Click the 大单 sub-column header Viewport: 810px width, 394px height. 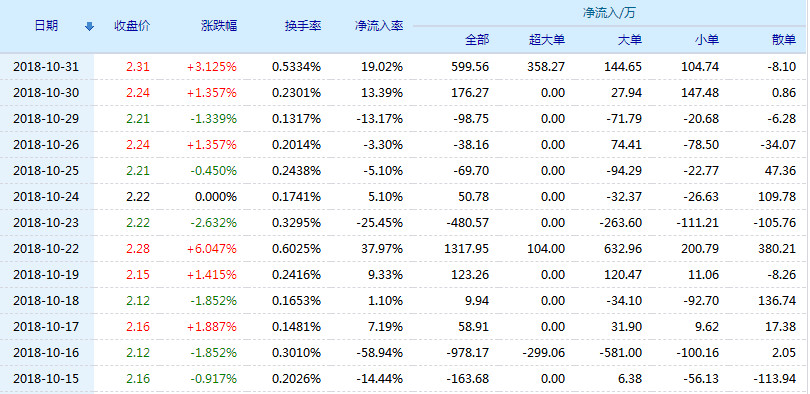(630, 40)
